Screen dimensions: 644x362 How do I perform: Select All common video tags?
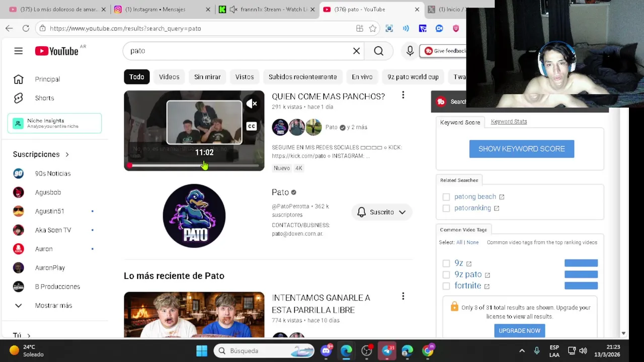[459, 242]
